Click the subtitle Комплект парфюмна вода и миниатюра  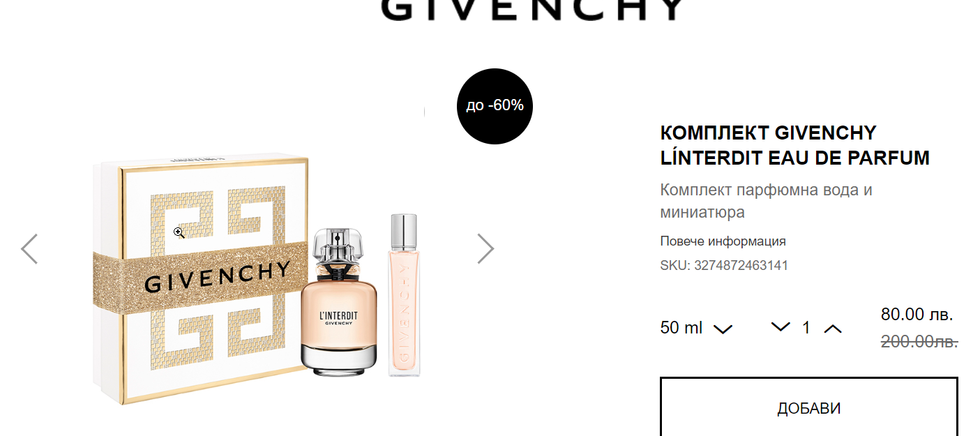[x=767, y=201]
